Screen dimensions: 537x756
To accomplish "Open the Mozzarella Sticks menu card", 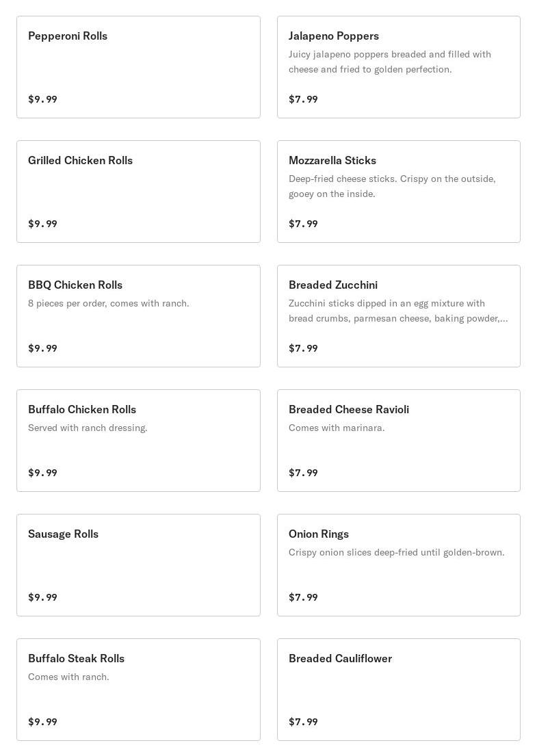I will [398, 192].
